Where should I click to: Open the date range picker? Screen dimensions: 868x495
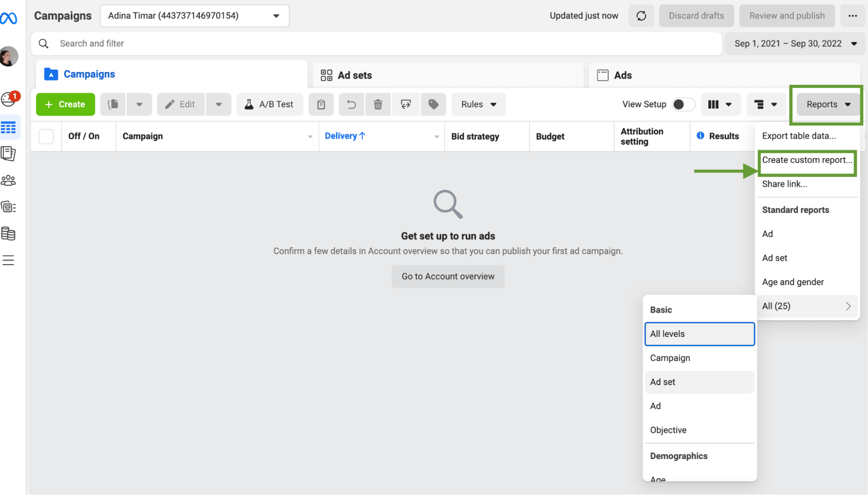click(795, 43)
